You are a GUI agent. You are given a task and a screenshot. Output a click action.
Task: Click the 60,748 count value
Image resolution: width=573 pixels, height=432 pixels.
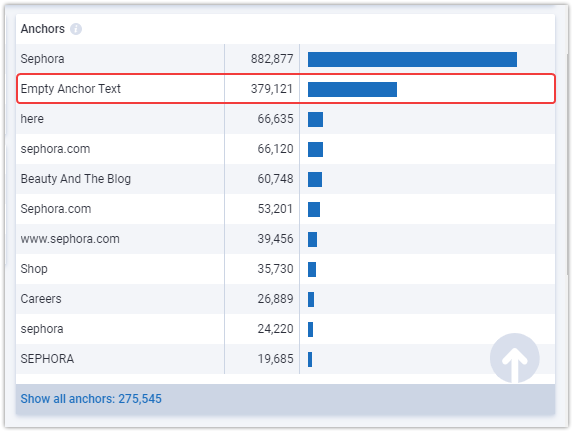tap(275, 179)
